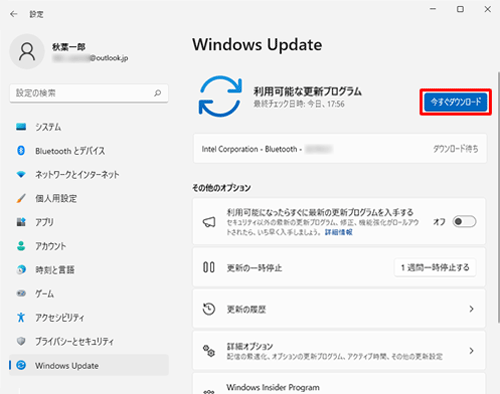
Task: Click the アプリ icon in the sidebar
Action: tap(21, 222)
